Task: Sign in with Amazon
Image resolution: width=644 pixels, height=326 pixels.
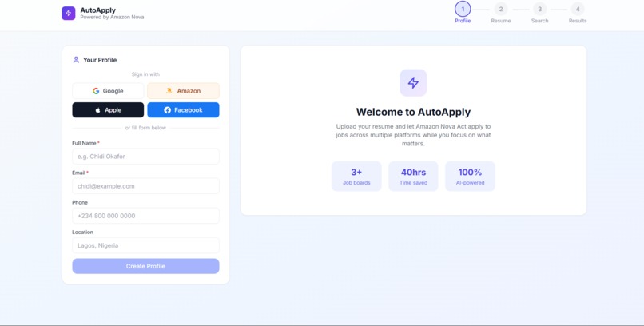Action: pyautogui.click(x=183, y=91)
